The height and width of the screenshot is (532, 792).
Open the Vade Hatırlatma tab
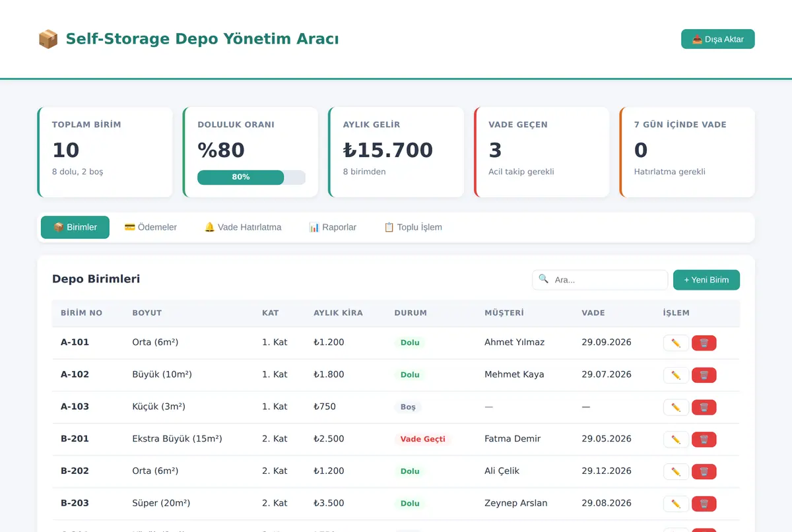(243, 227)
